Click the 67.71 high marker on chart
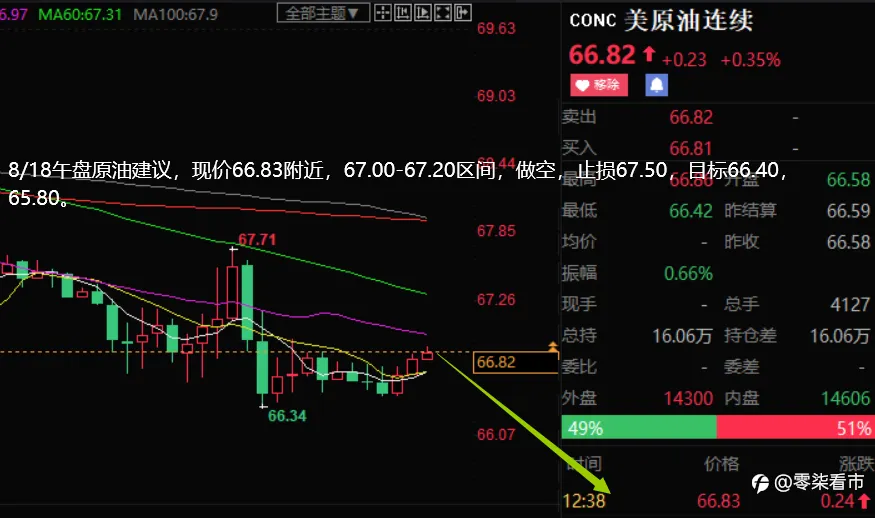The width and height of the screenshot is (875, 518). [x=257, y=239]
